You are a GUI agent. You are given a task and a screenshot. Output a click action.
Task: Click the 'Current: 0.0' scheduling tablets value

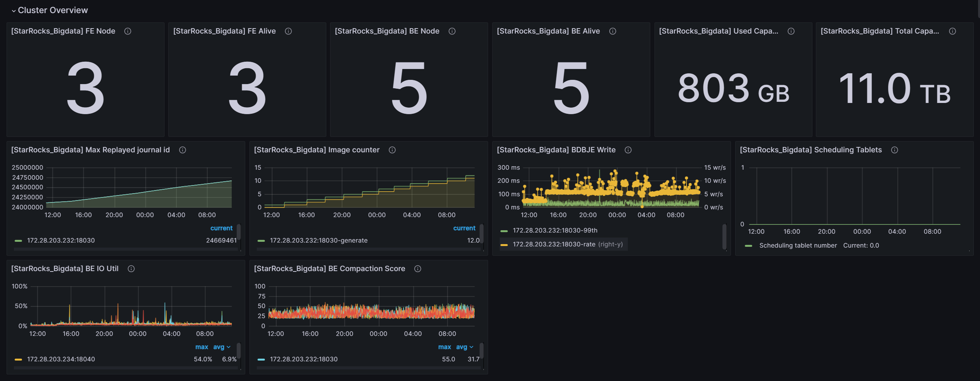(861, 246)
